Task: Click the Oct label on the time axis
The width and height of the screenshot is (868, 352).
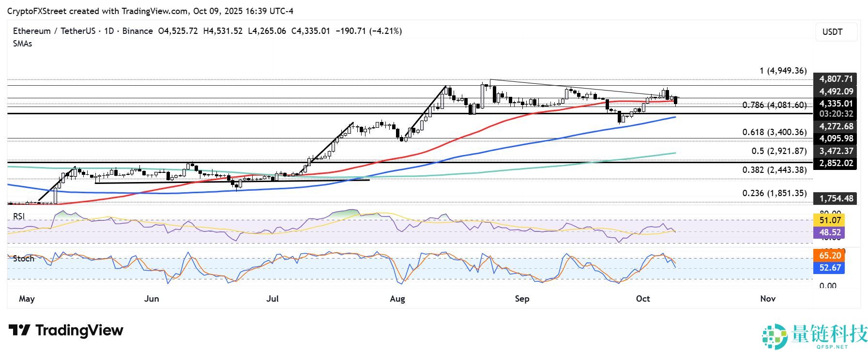Action: [x=642, y=299]
